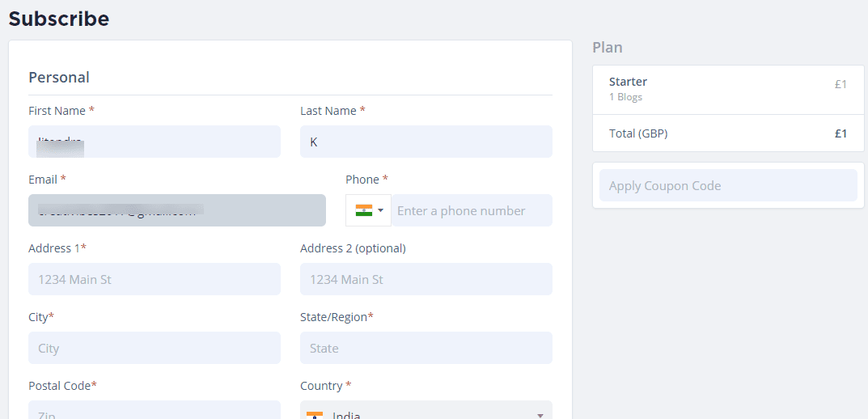Expand the Country dropdown arrow
Viewport: 868px width, 419px height.
pyautogui.click(x=540, y=415)
